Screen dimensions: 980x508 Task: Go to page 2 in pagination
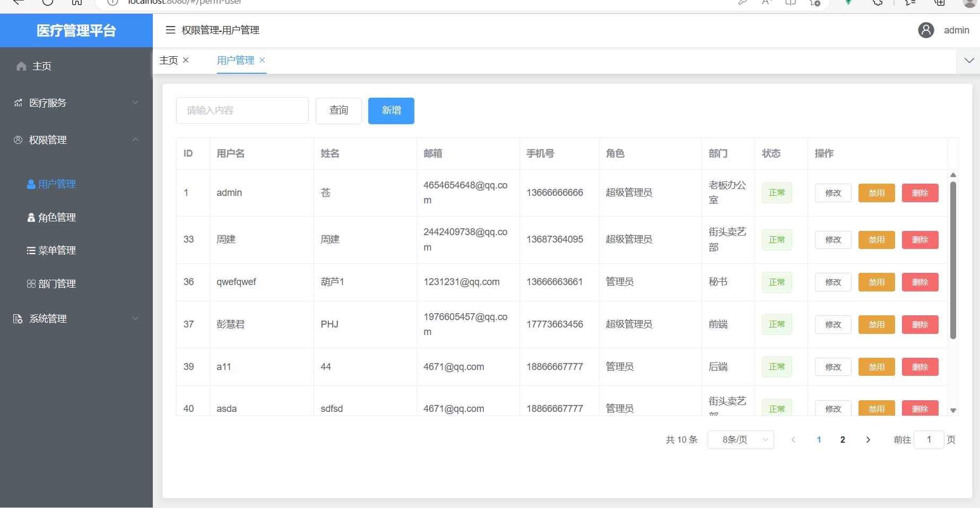843,440
